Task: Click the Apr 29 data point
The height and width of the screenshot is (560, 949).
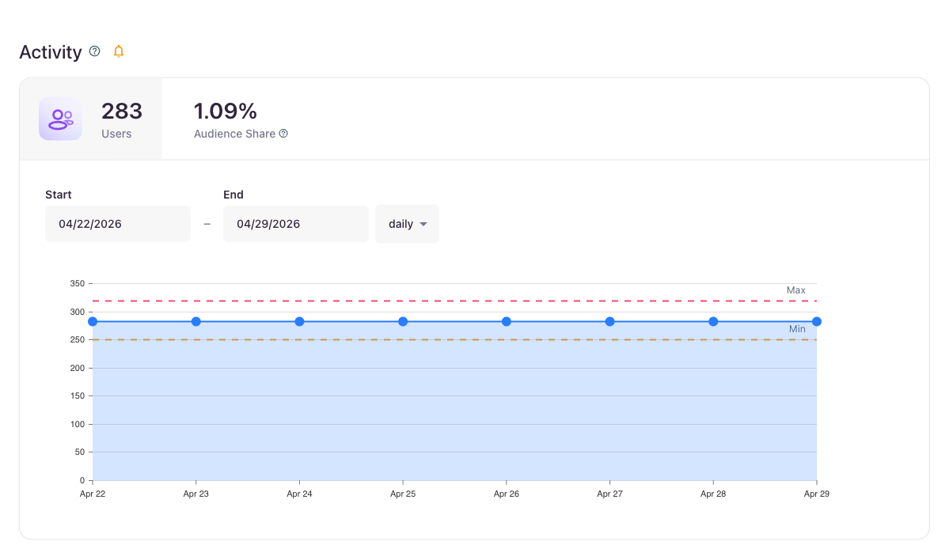Action: click(817, 322)
